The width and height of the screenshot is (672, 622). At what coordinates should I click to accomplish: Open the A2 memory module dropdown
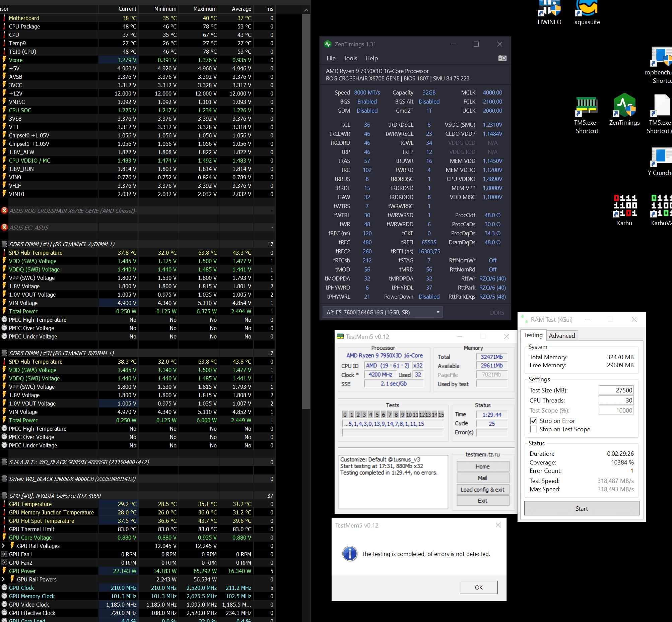[438, 312]
